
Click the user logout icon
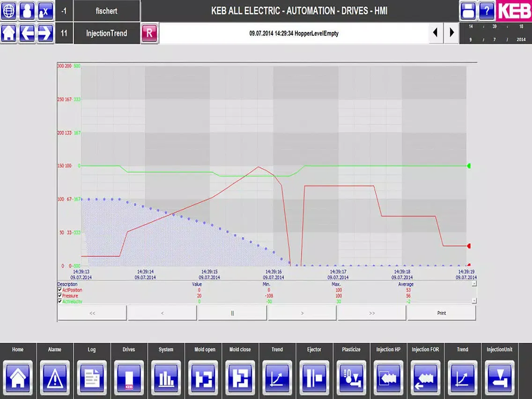pyautogui.click(x=45, y=11)
